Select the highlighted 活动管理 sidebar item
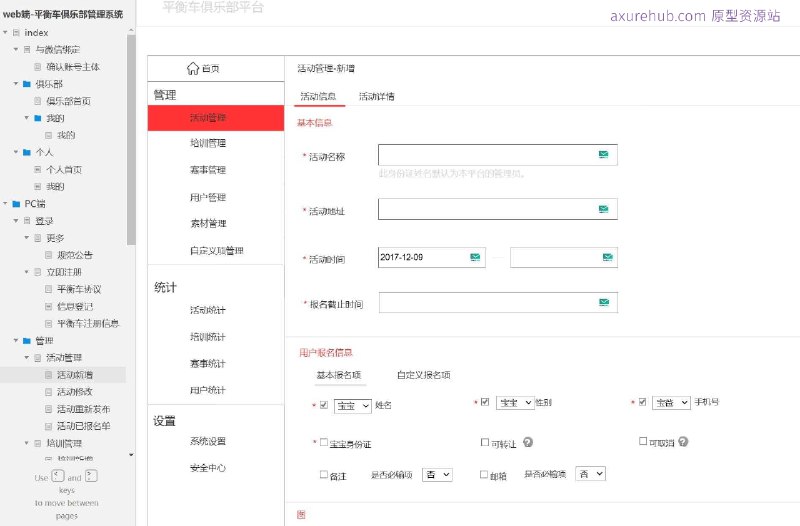800x526 pixels. pyautogui.click(x=216, y=118)
